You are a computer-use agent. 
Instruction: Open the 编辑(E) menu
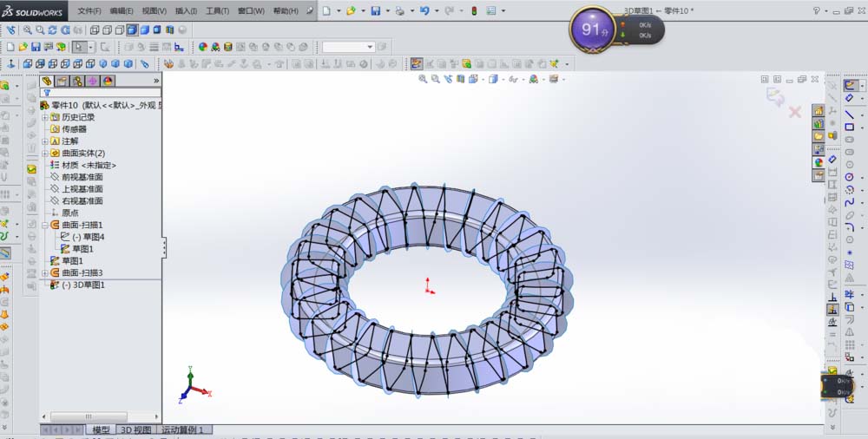click(122, 10)
